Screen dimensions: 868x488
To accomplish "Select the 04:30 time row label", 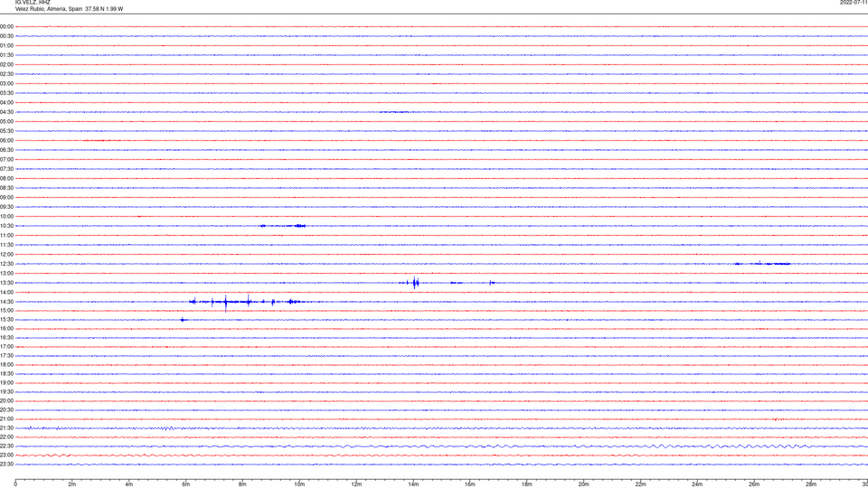I will 6,112.
